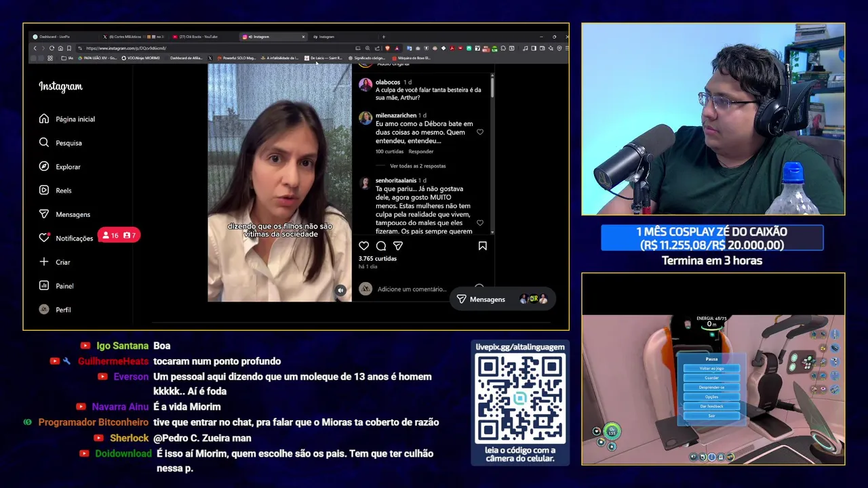Switch to the X Cortes tab

click(x=133, y=37)
